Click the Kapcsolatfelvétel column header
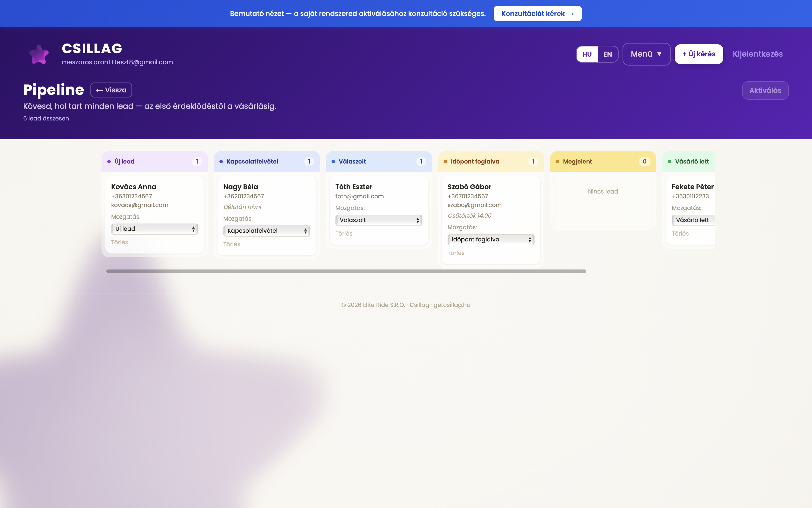The height and width of the screenshot is (508, 812). pos(267,162)
